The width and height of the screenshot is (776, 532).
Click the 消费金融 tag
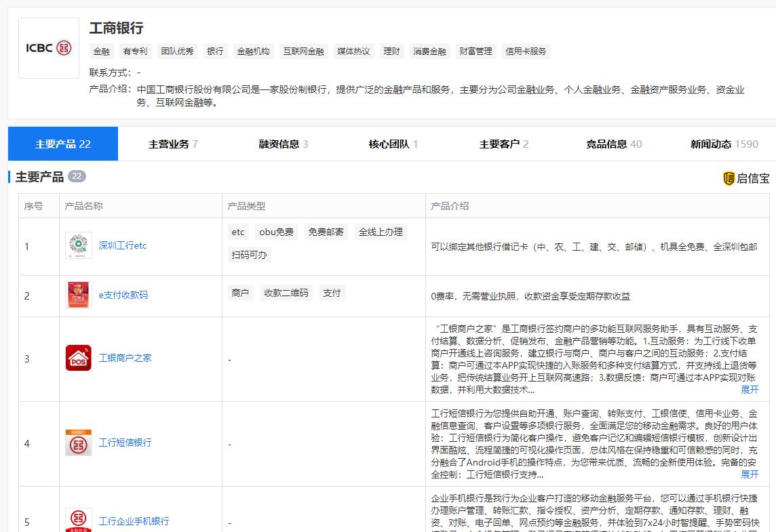pyautogui.click(x=429, y=52)
